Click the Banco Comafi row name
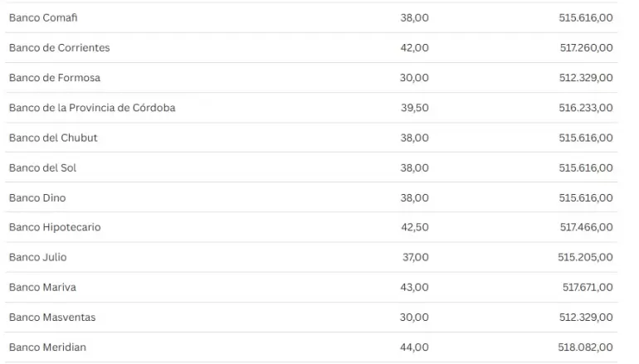The height and width of the screenshot is (364, 639). (x=43, y=17)
